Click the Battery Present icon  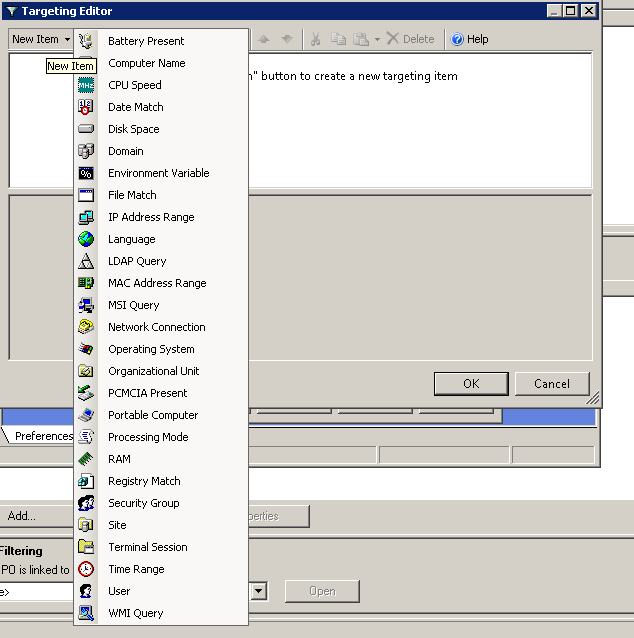(86, 41)
